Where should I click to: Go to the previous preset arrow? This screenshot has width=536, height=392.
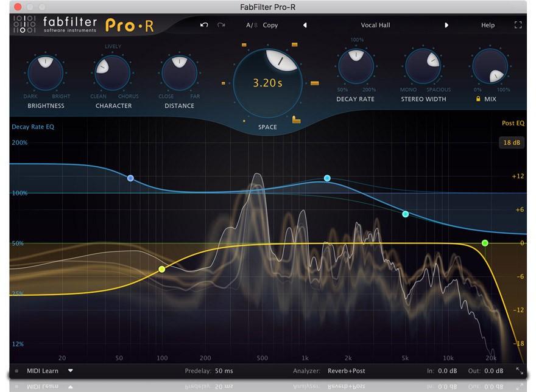tap(305, 25)
